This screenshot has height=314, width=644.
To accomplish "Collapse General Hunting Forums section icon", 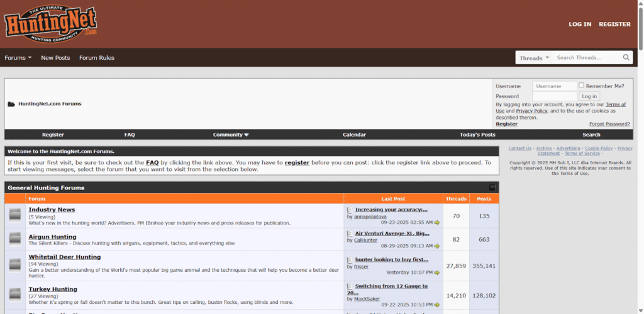I will pyautogui.click(x=492, y=188).
